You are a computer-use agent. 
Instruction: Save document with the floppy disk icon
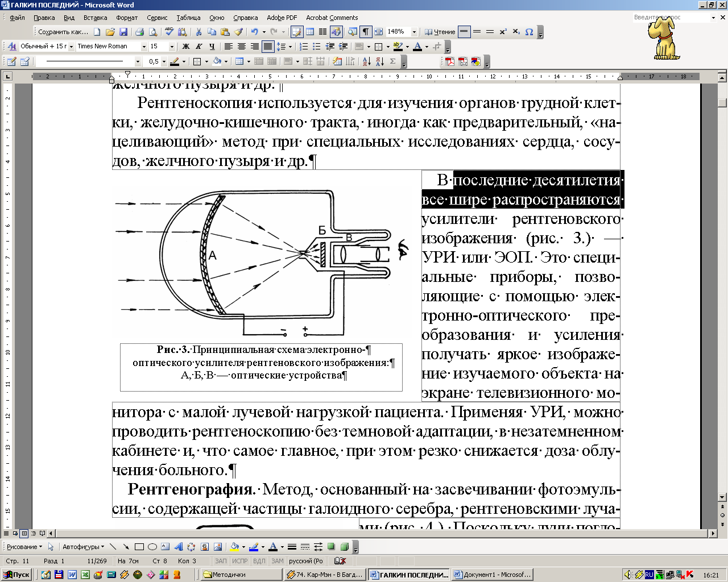(123, 32)
